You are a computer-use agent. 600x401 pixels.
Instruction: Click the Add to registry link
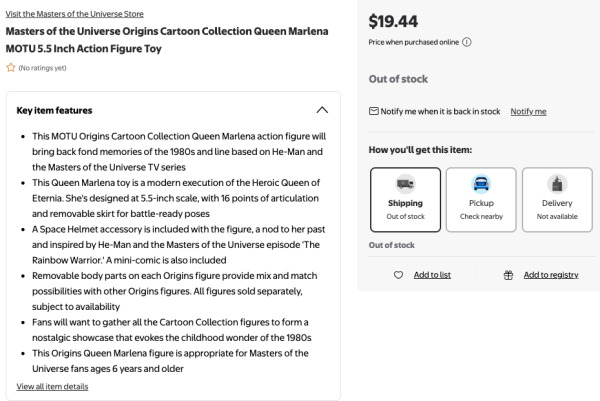[x=551, y=275]
